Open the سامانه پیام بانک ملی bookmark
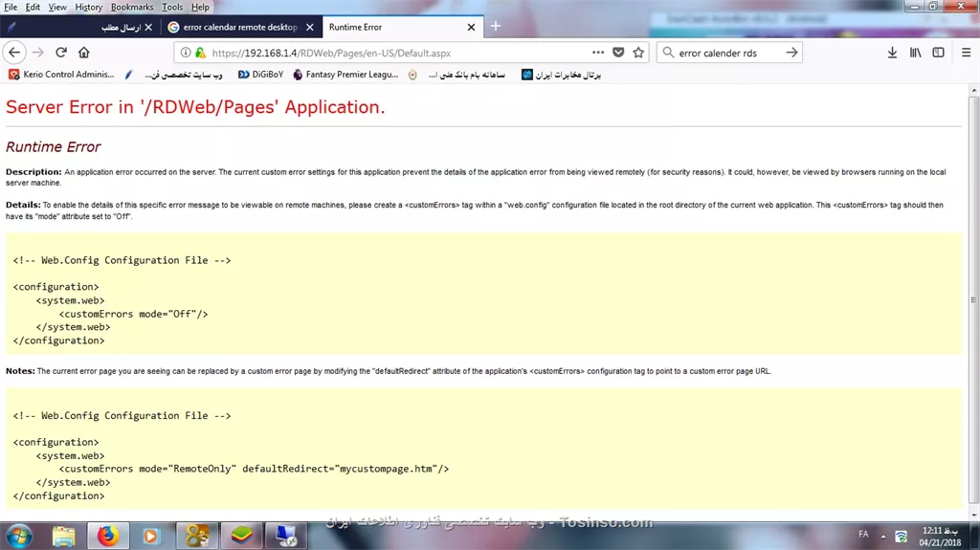Viewport: 980px width, 550px height. click(457, 75)
